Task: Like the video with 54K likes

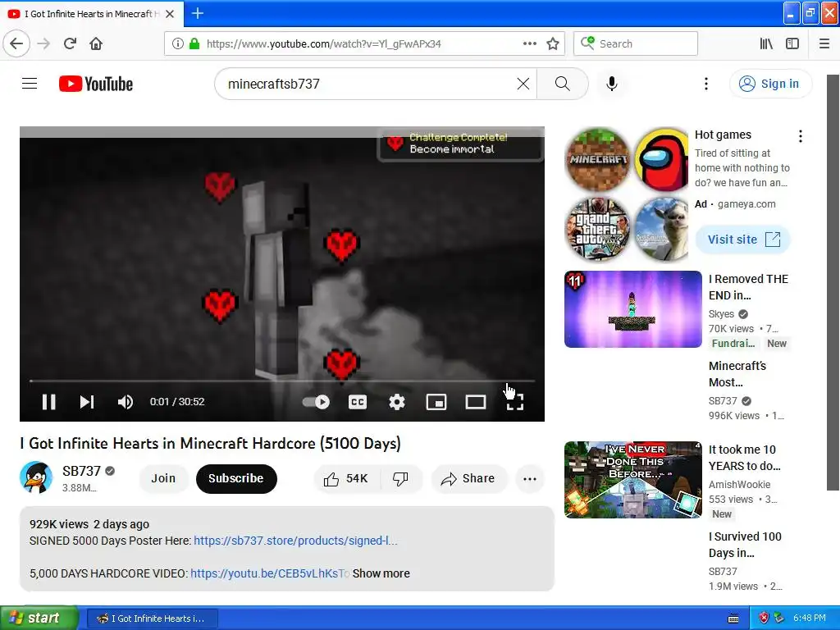Action: tap(346, 479)
